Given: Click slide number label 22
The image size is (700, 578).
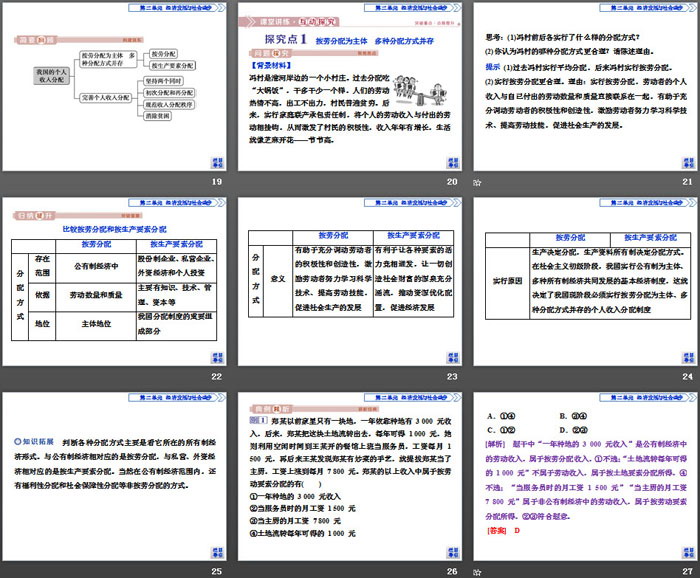Looking at the screenshot, I should [217, 377].
